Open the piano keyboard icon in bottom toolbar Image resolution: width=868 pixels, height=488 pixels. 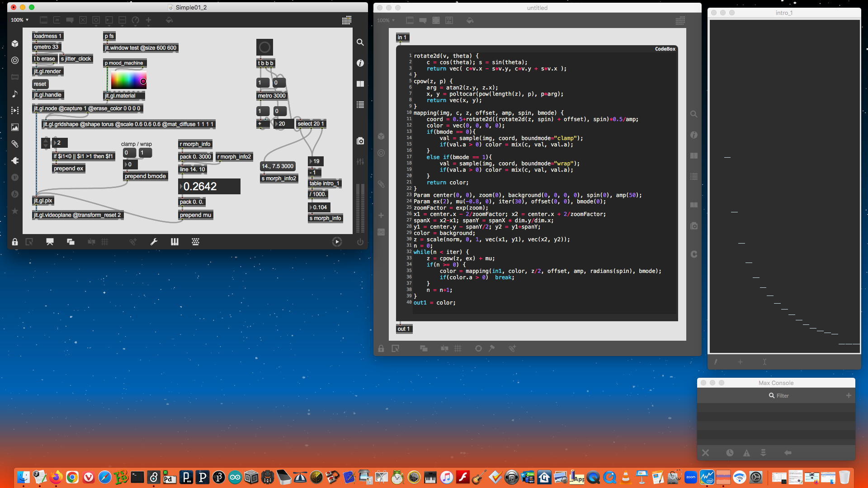(x=175, y=242)
